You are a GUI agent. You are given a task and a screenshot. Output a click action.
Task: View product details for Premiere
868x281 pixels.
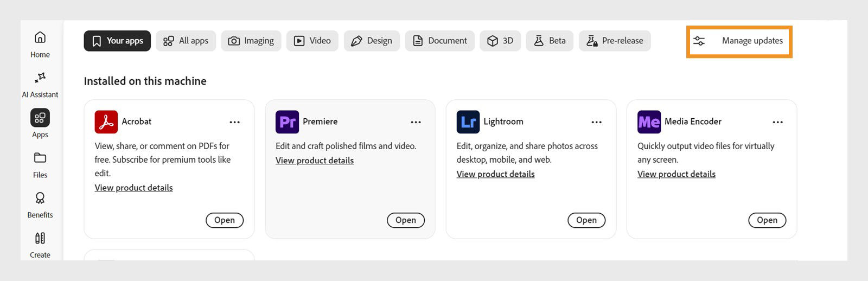tap(315, 161)
